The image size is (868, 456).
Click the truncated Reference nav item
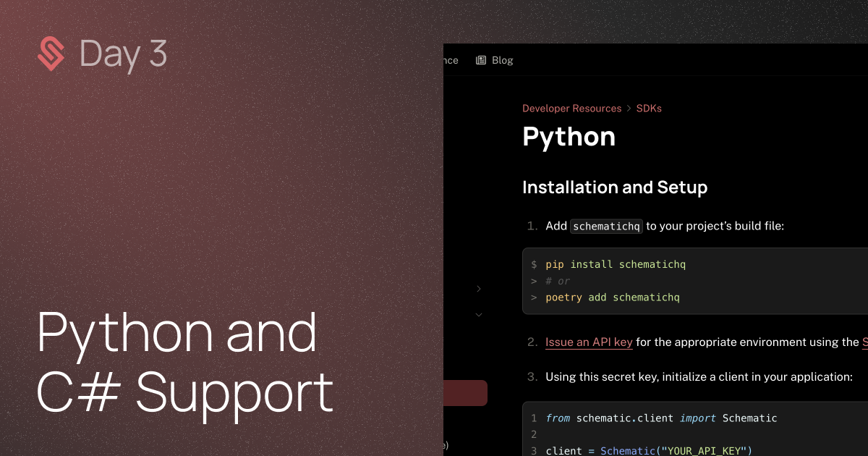pos(447,60)
